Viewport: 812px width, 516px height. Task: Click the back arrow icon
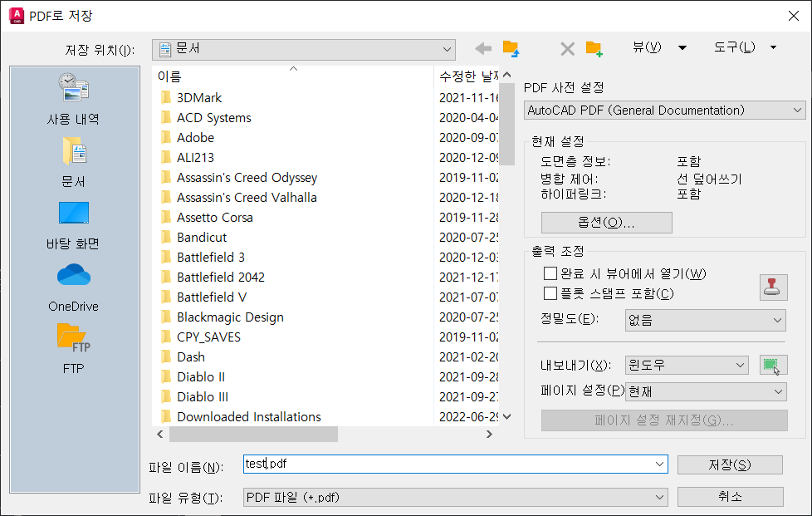tap(483, 49)
